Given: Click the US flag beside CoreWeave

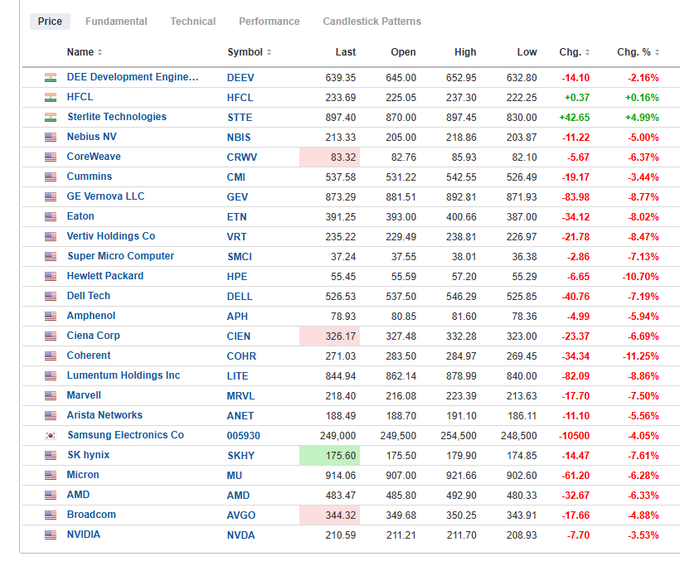Looking at the screenshot, I should (x=51, y=157).
